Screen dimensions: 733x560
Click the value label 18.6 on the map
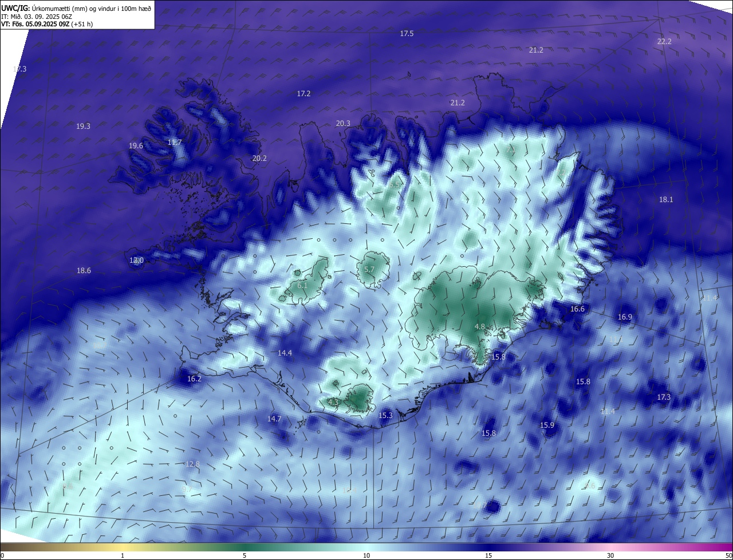84,270
